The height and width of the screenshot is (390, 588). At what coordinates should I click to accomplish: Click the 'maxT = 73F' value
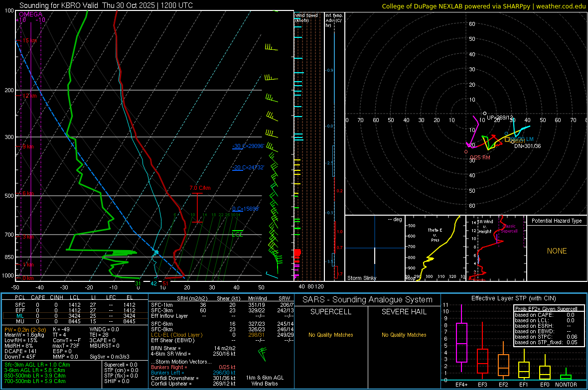point(66,346)
